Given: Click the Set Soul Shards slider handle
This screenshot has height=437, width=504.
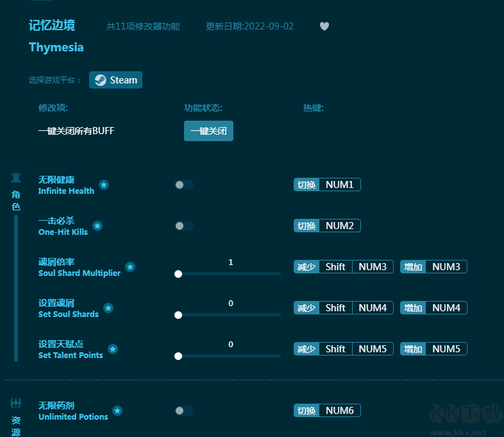Looking at the screenshot, I should pos(178,315).
